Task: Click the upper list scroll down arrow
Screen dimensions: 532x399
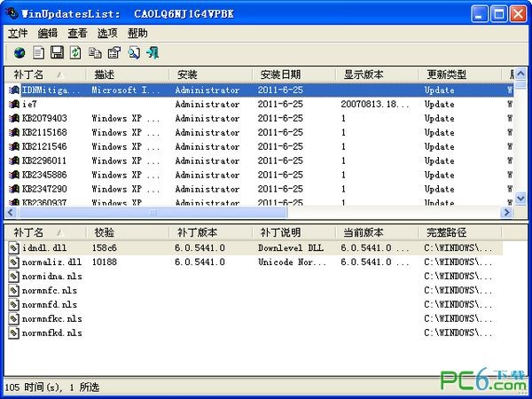Action: point(520,198)
